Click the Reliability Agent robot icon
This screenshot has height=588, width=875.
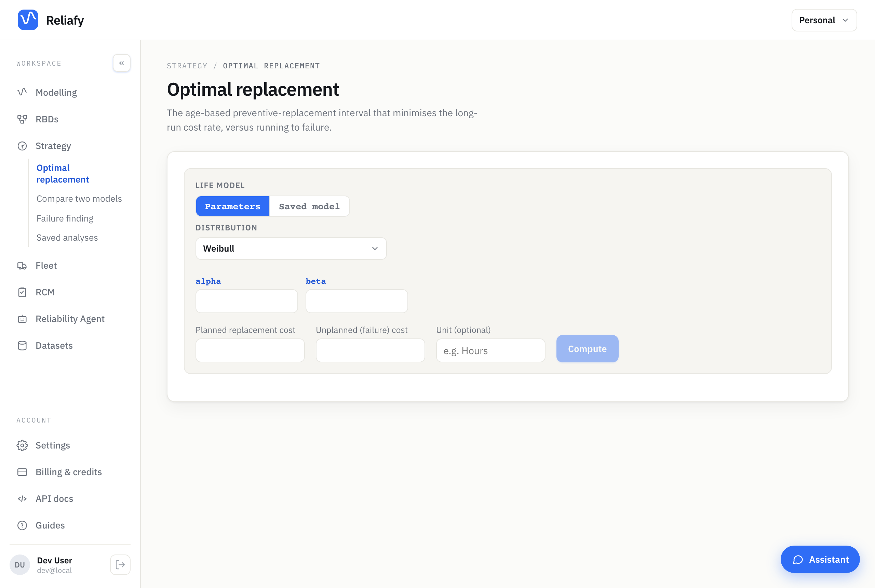22,319
